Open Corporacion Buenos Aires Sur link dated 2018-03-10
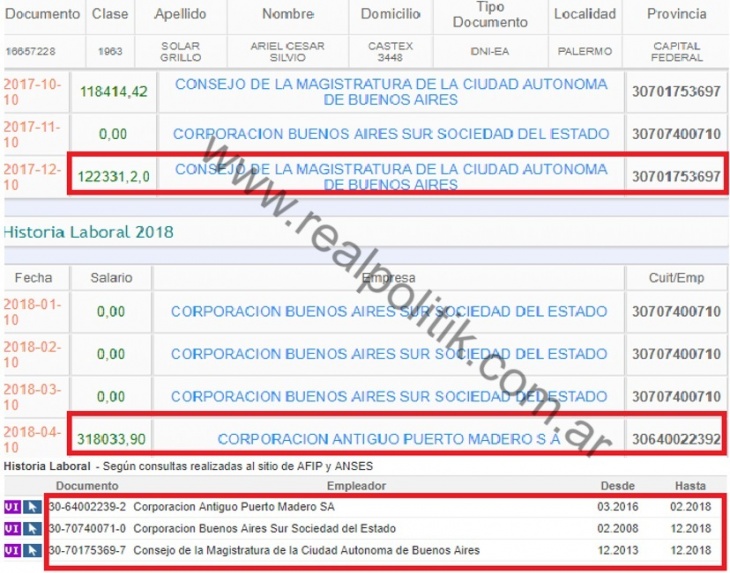Viewport: 730px width, 573px height. [389, 397]
